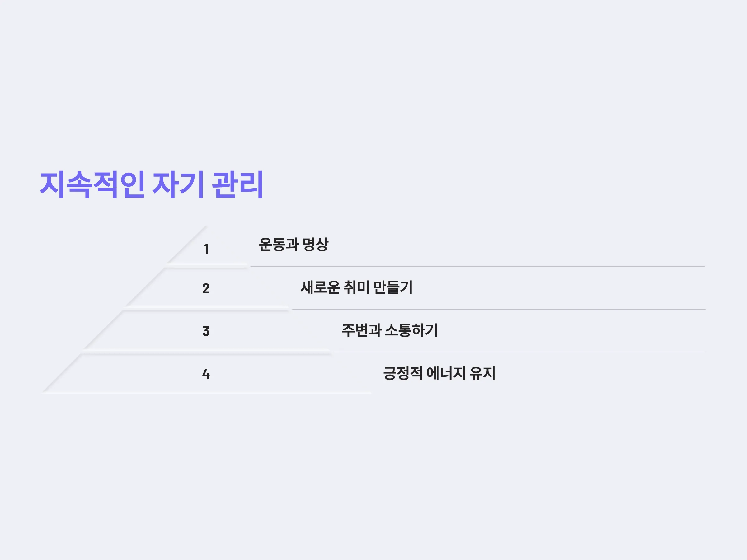The image size is (747, 560).
Task: Click the slanted left edge of tier 3
Action: point(103,330)
